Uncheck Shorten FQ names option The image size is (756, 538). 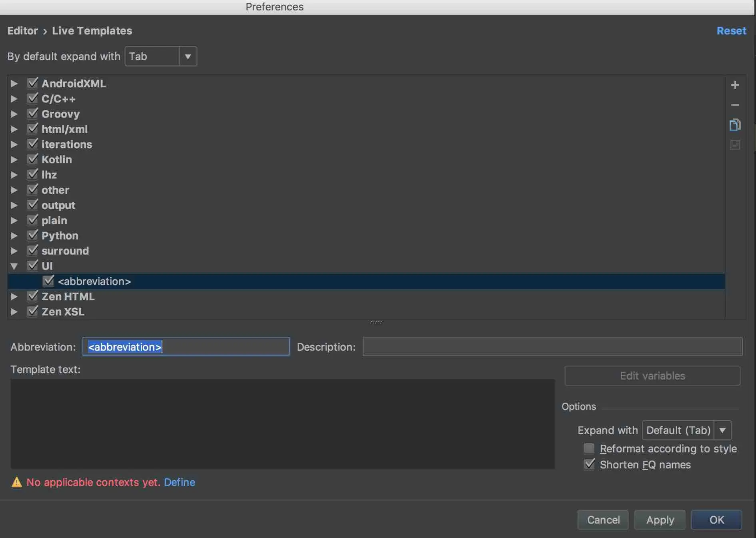pos(589,464)
